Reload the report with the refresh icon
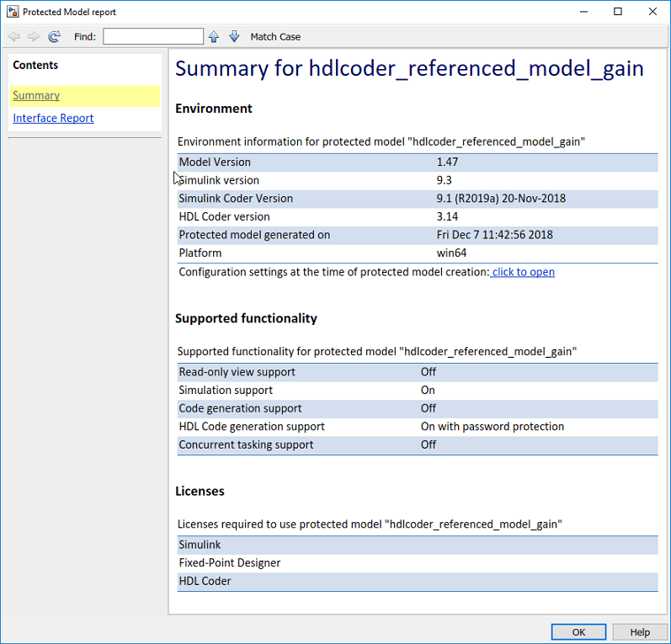The image size is (671, 644). [55, 37]
